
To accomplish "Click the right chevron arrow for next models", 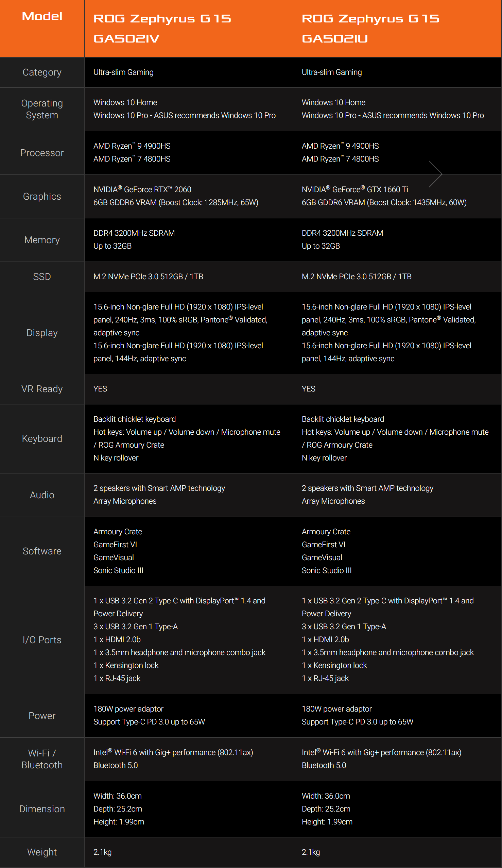I will [435, 174].
